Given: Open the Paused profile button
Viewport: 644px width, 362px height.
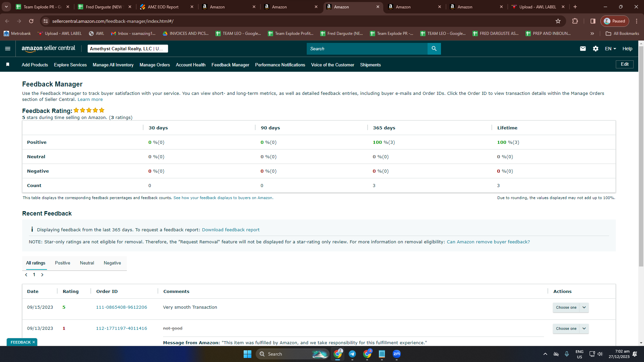Looking at the screenshot, I should (614, 21).
